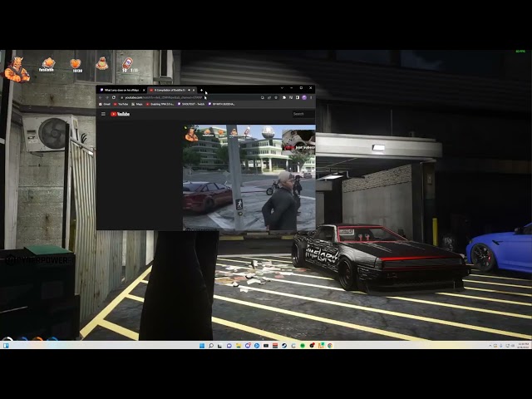This screenshot has height=399, width=532.
Task: Open Steam from the taskbar
Action: 284,346
